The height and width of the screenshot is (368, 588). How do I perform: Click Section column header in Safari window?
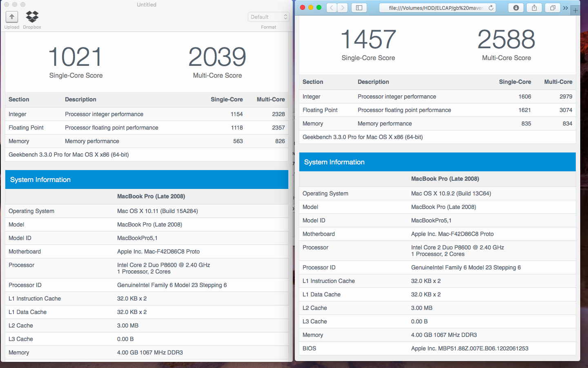(313, 82)
